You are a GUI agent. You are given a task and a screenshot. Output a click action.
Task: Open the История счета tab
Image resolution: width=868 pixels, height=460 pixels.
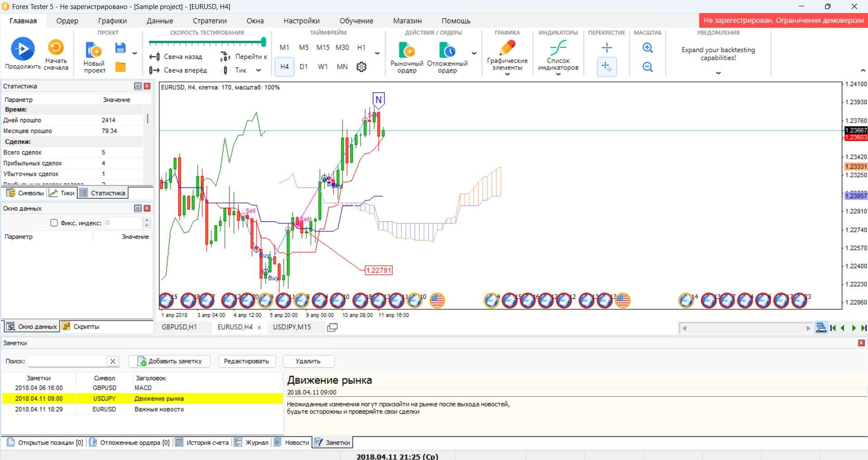coord(202,442)
